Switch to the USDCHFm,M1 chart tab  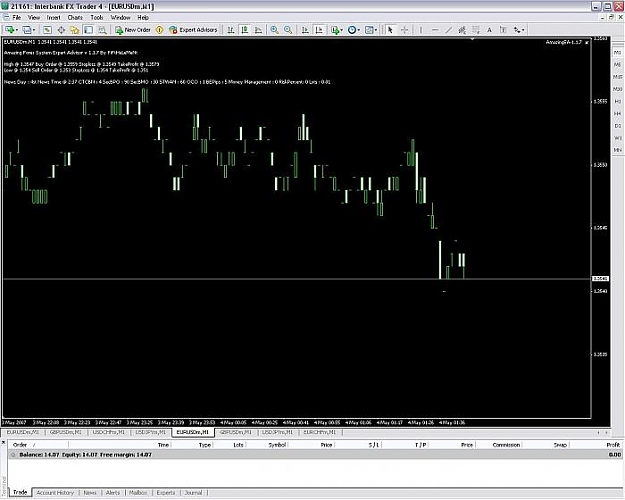click(x=108, y=432)
